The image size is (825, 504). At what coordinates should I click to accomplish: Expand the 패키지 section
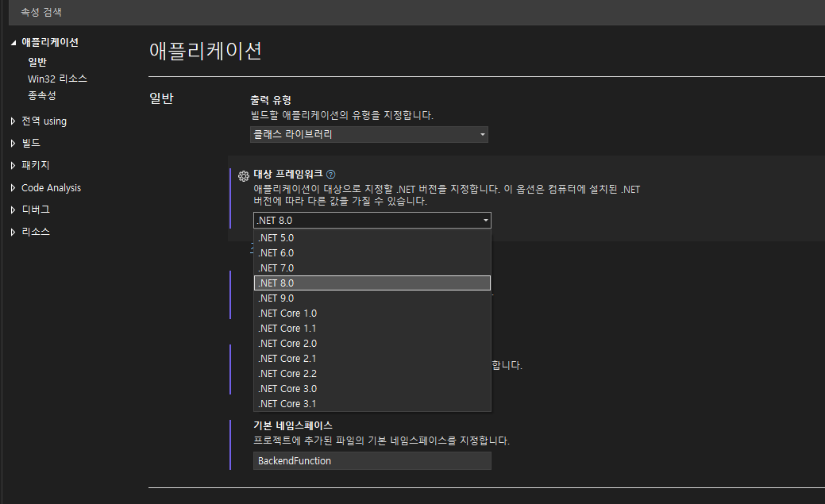[x=13, y=165]
